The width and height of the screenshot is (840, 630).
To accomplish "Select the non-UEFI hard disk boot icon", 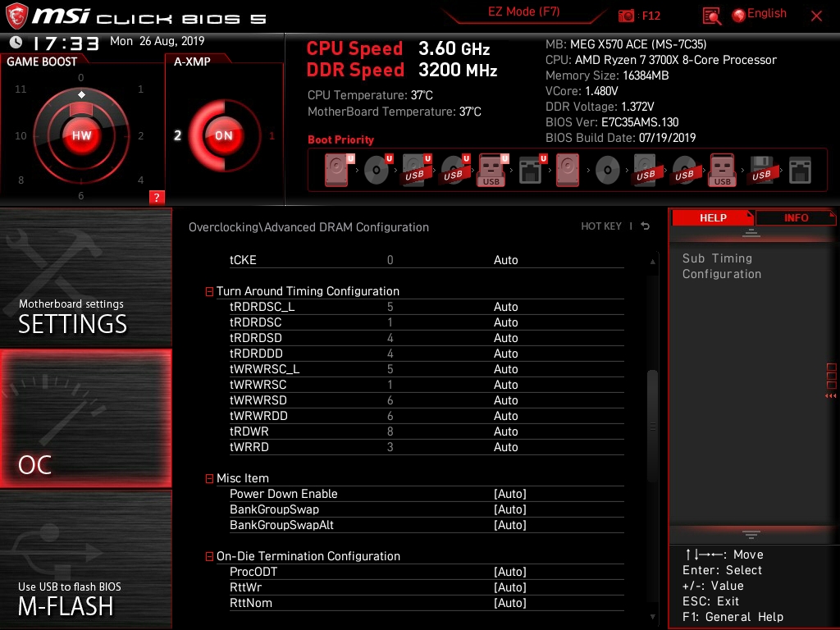I will point(568,170).
